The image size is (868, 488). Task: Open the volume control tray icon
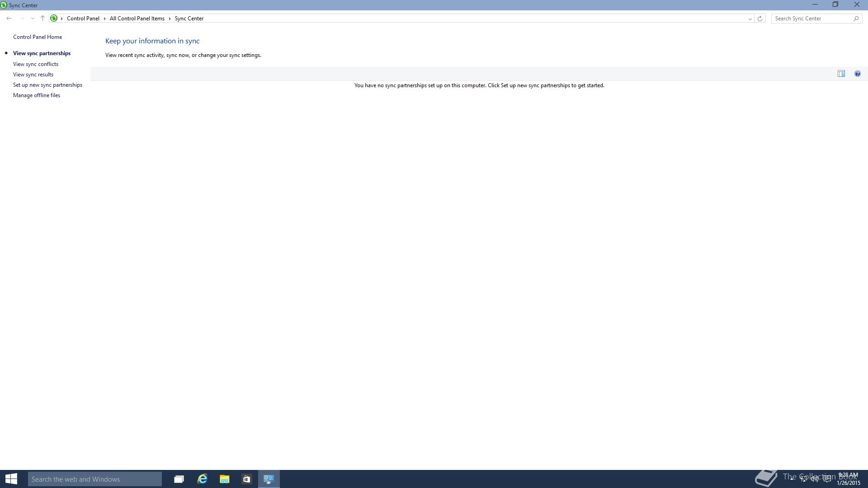(x=815, y=479)
